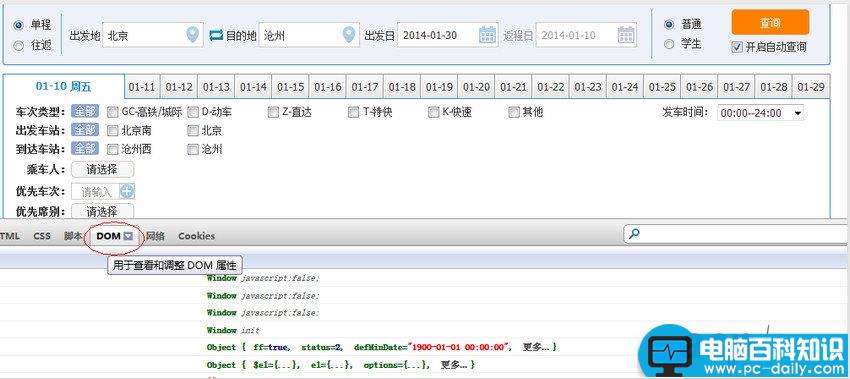The height and width of the screenshot is (379, 850).
Task: Open the return date calendar icon
Action: coord(626,35)
